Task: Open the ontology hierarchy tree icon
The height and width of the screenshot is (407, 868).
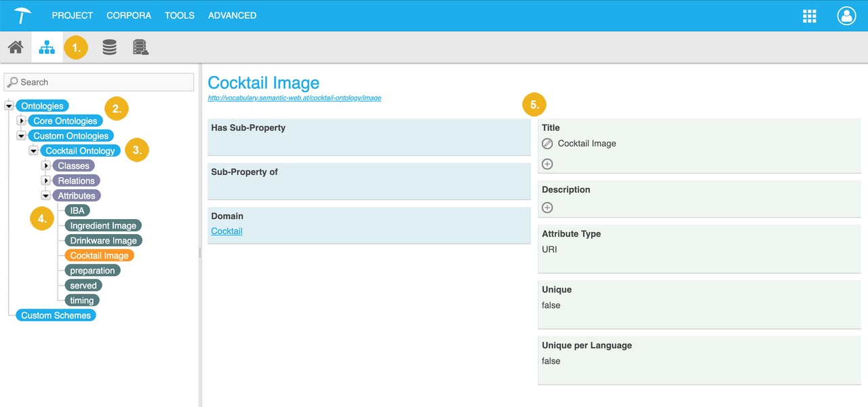Action: pyautogui.click(x=47, y=47)
